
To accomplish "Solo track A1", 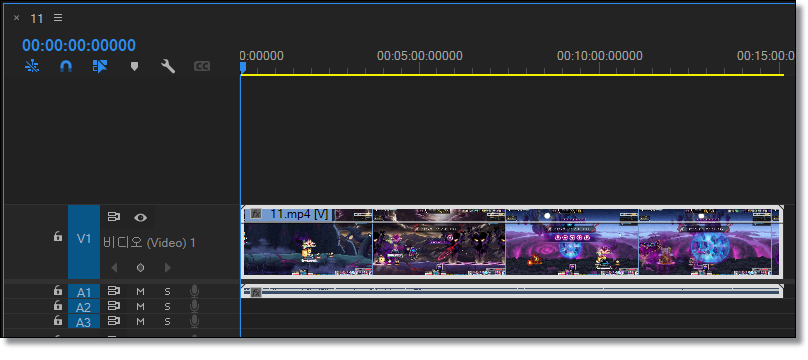I will tap(167, 292).
